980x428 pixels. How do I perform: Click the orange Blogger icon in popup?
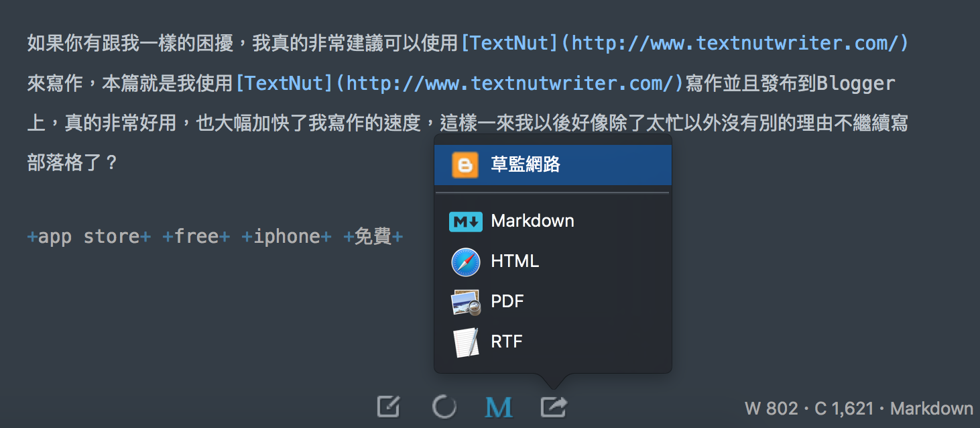coord(465,165)
